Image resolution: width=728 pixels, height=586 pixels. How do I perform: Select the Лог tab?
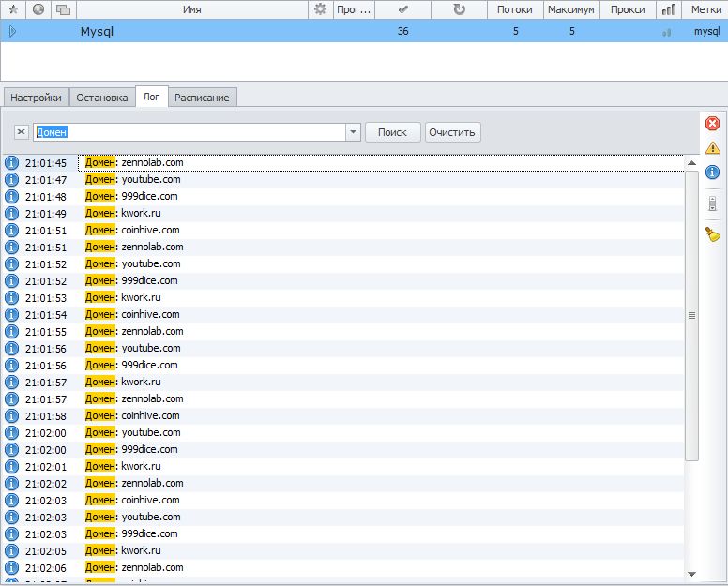[151, 97]
